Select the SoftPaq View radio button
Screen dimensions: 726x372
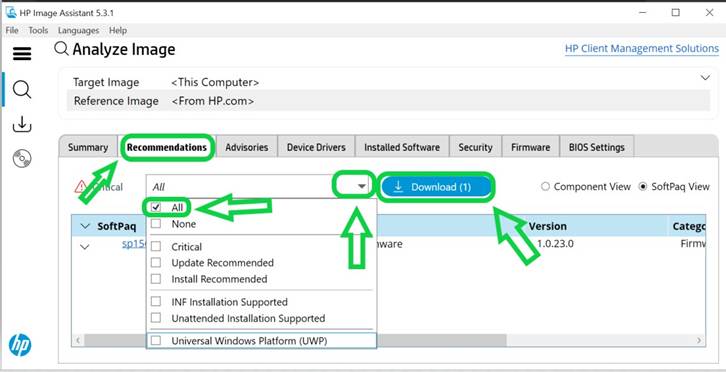pos(643,186)
